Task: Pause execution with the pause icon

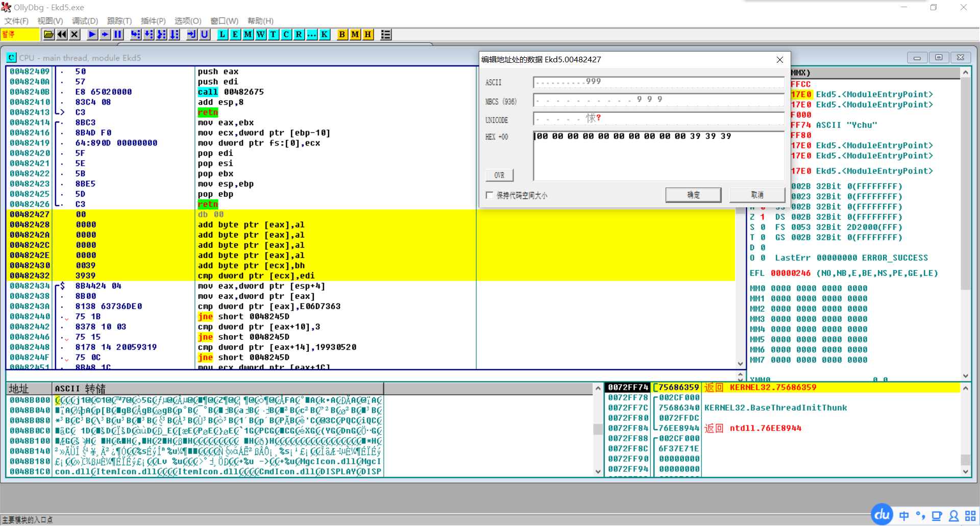Action: (118, 34)
